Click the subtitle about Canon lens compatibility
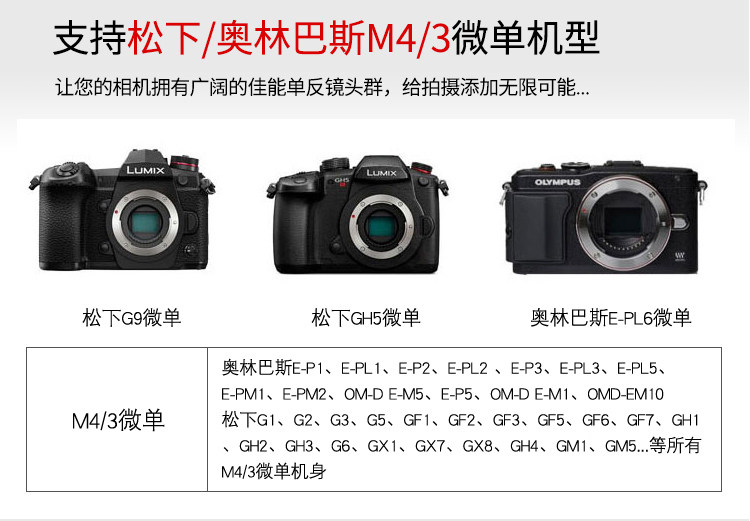This screenshot has height=521, width=750. click(322, 87)
